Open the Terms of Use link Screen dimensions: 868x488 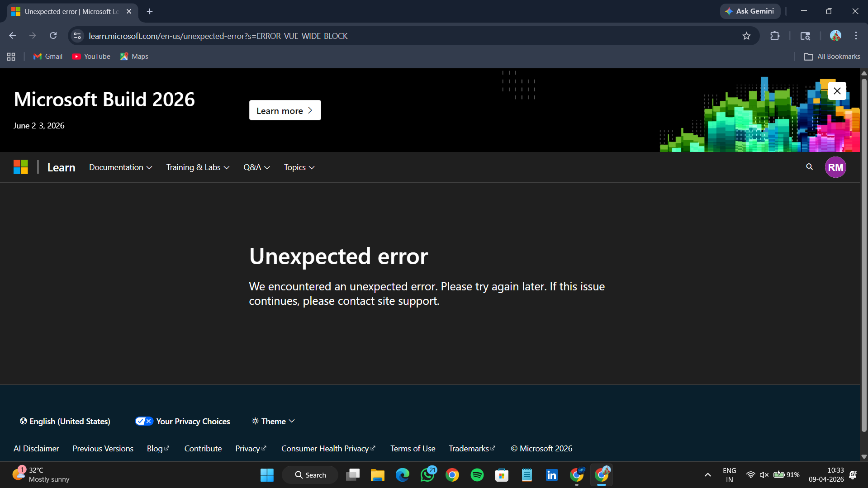(x=412, y=448)
